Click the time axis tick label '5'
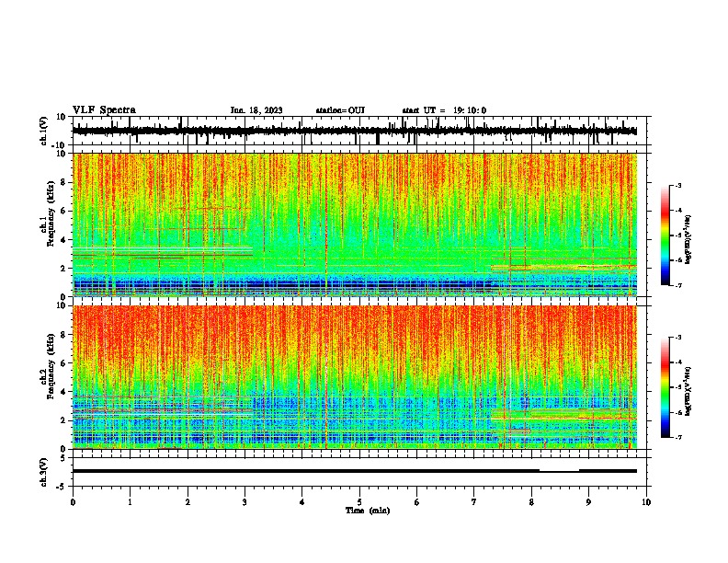Viewport: 728px width, 563px height. pos(359,502)
